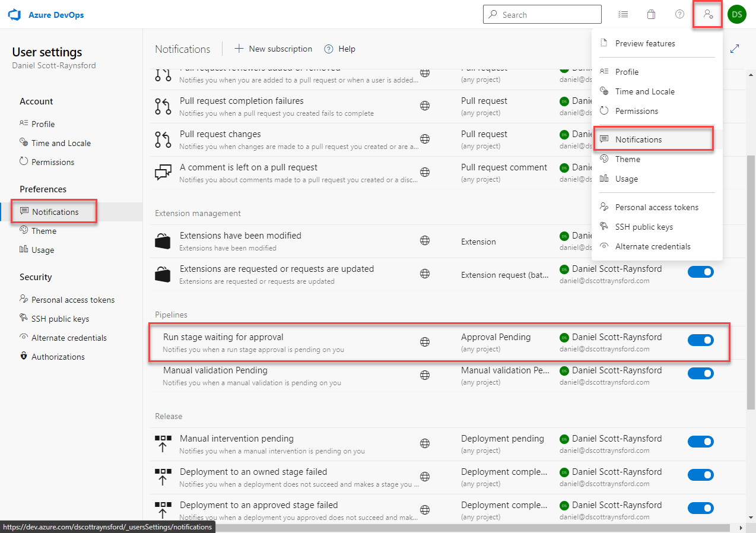Image resolution: width=756 pixels, height=533 pixels.
Task: Click the Extensions are requested bag icon
Action: coord(163,274)
